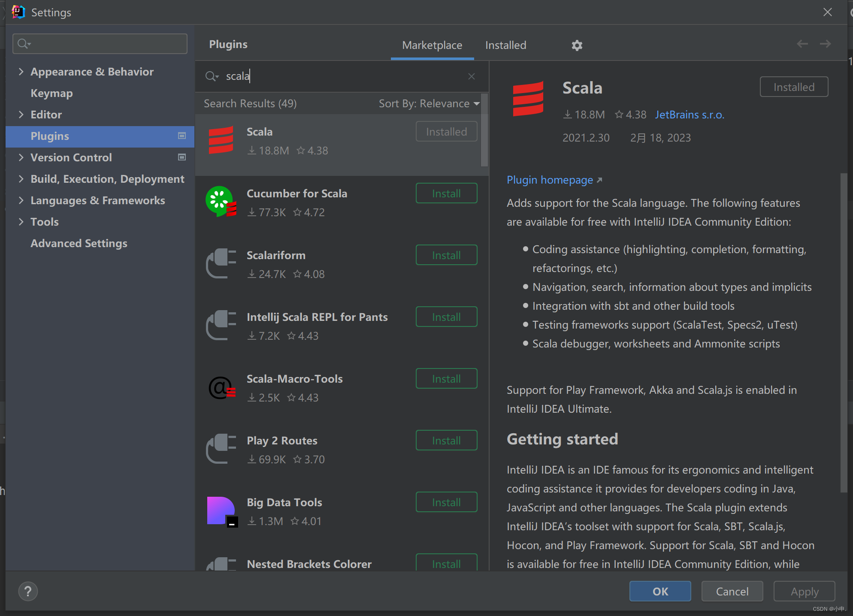Expand the Build, Execution, Deployment node
The height and width of the screenshot is (616, 853).
[21, 179]
